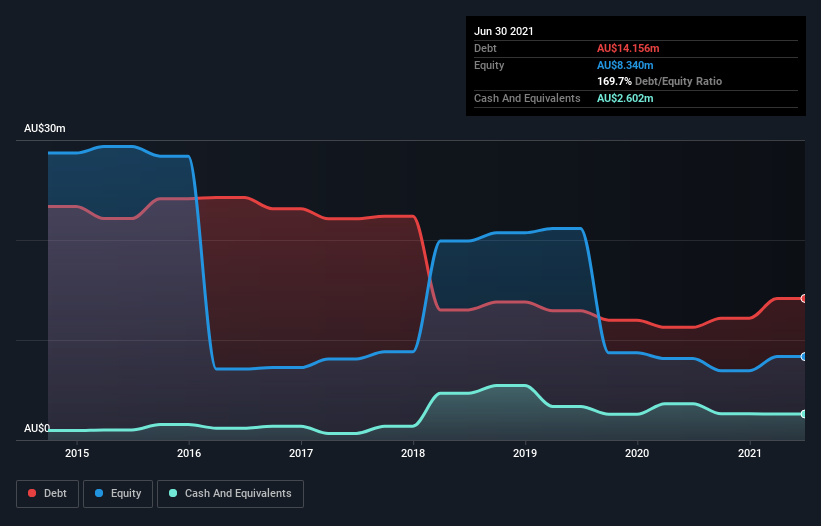821x526 pixels.
Task: Toggle the Equity legend button
Action: (118, 494)
